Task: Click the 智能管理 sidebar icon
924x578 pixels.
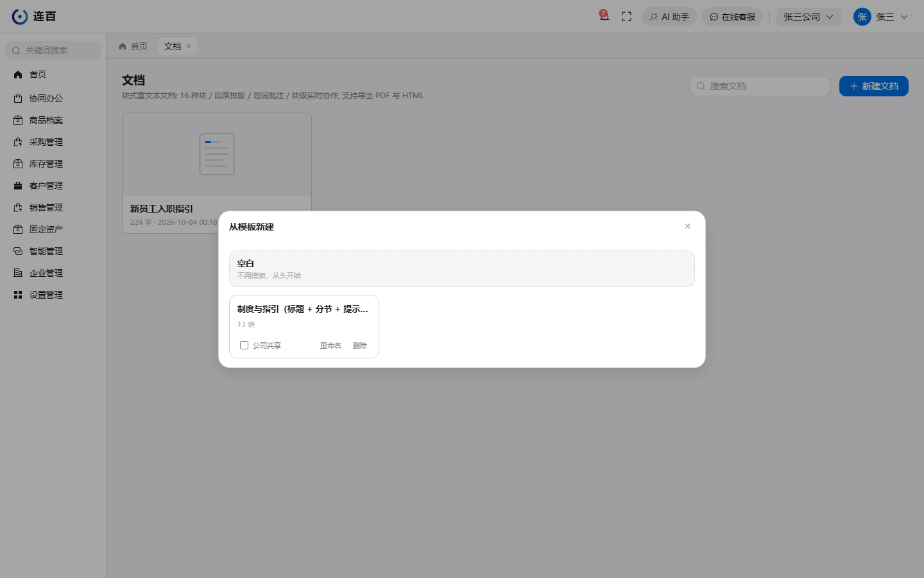Action: [x=18, y=251]
